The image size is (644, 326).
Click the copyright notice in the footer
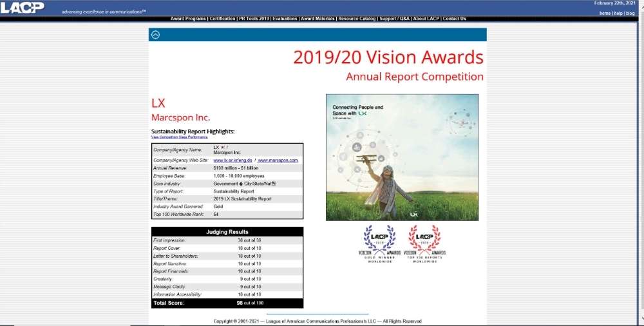317,321
